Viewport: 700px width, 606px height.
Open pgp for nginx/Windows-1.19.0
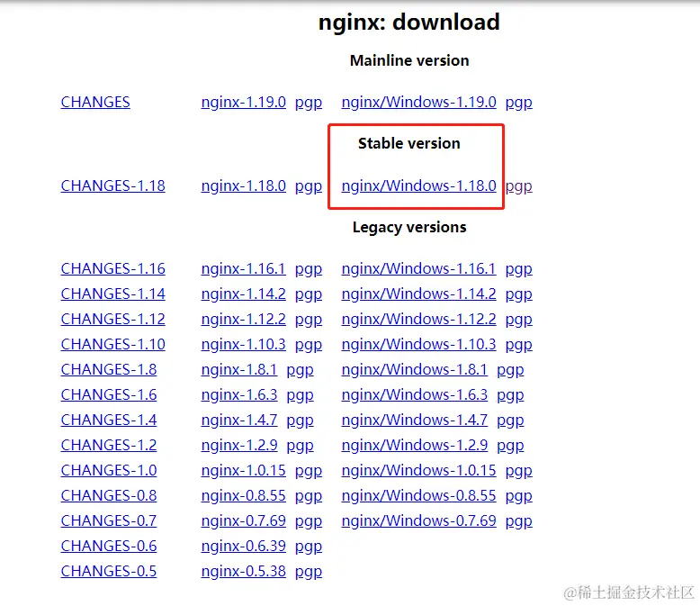519,104
